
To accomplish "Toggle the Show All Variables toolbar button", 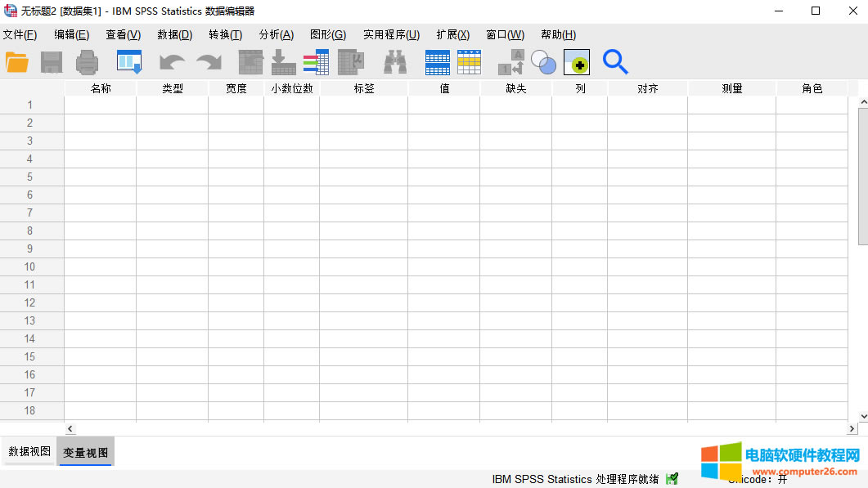I will 577,62.
